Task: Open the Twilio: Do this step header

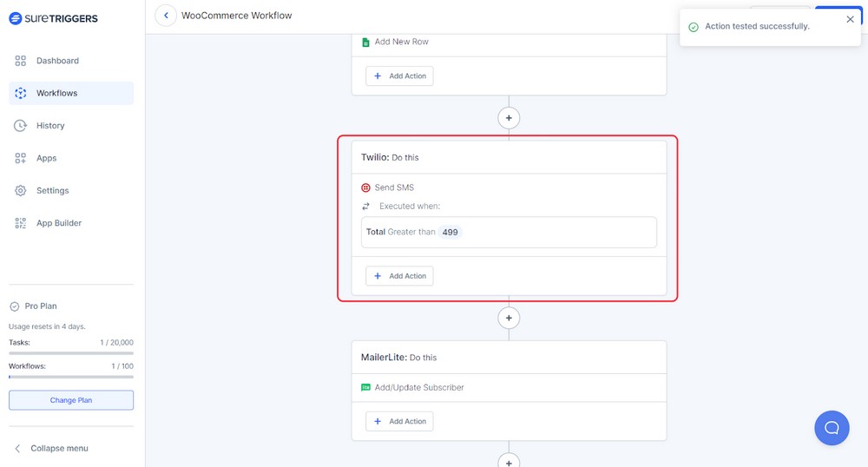Action: click(x=509, y=157)
